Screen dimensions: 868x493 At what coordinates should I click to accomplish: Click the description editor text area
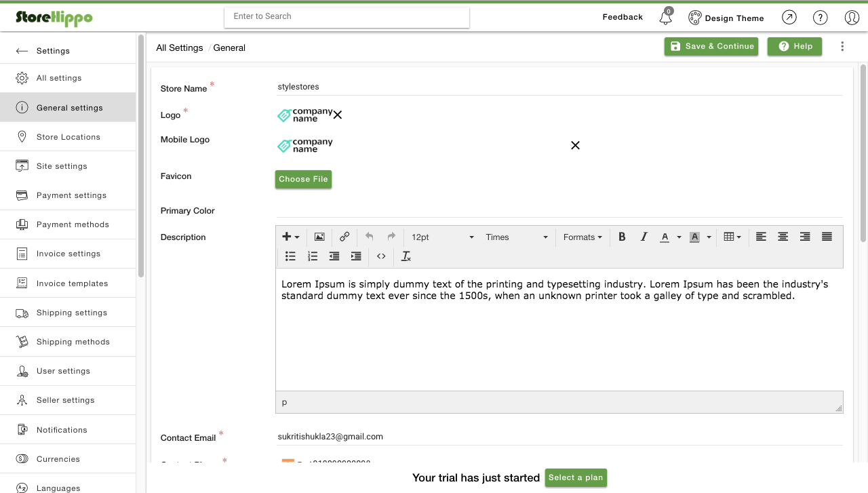point(559,330)
